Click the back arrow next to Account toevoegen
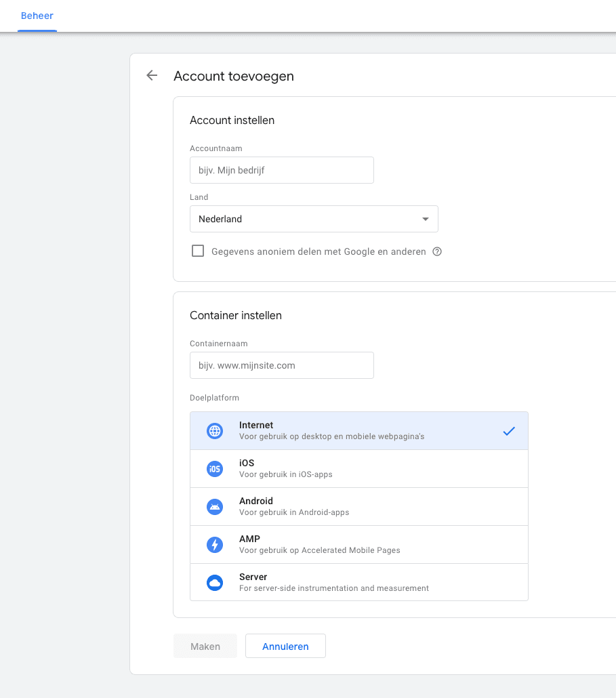This screenshot has height=698, width=616. pyautogui.click(x=152, y=76)
